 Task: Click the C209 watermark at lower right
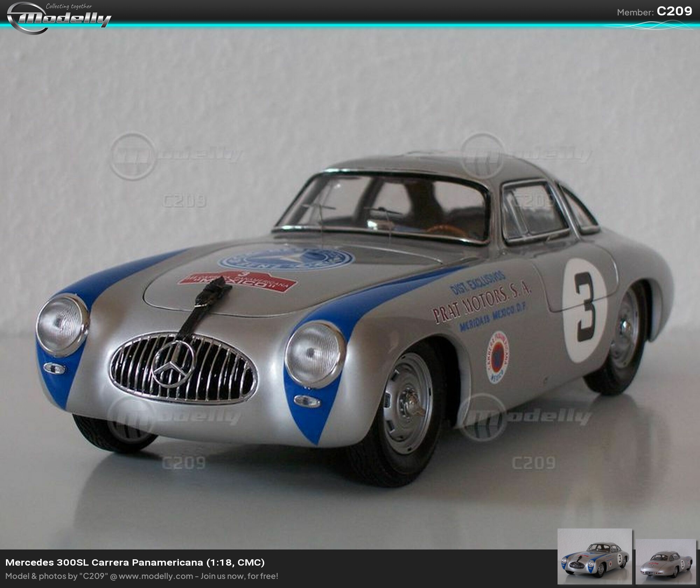click(534, 463)
